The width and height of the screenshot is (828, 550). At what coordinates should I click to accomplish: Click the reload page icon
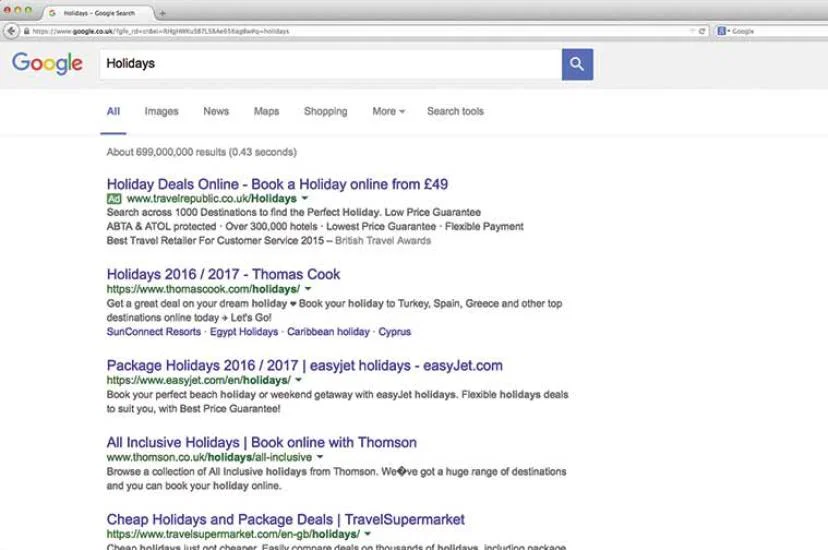click(x=702, y=31)
